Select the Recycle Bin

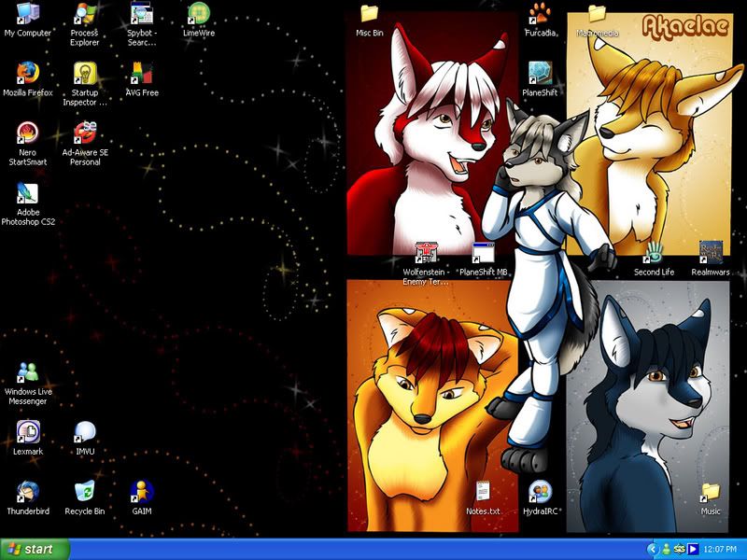pos(85,498)
